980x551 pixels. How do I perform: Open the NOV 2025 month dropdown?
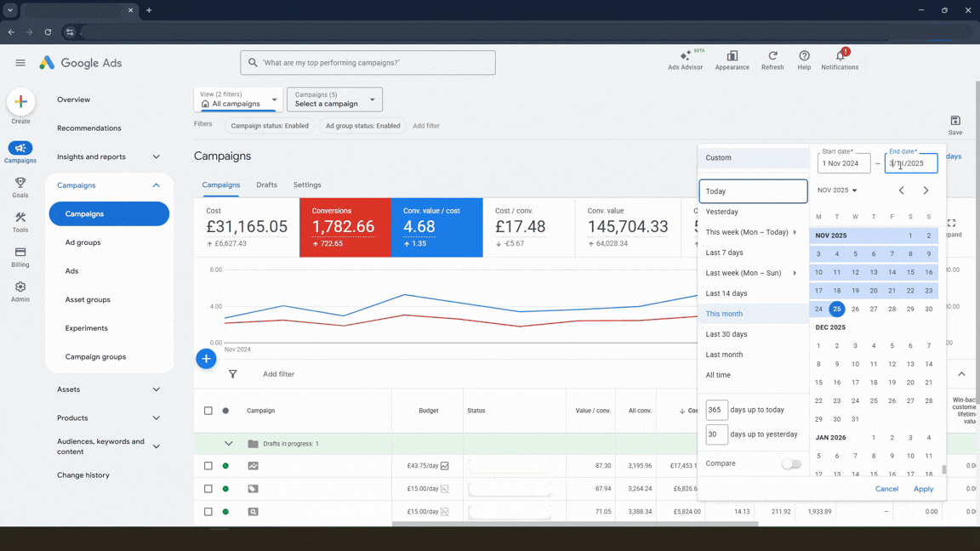pos(837,190)
